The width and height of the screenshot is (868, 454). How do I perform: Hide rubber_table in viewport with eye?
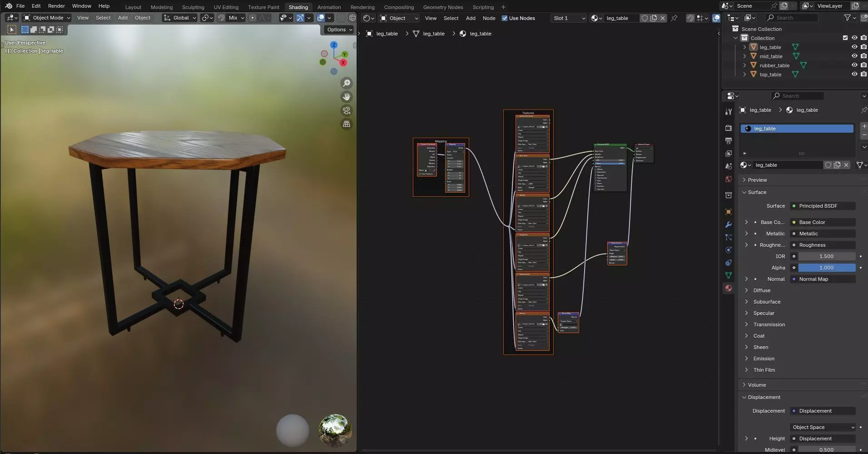pyautogui.click(x=854, y=65)
